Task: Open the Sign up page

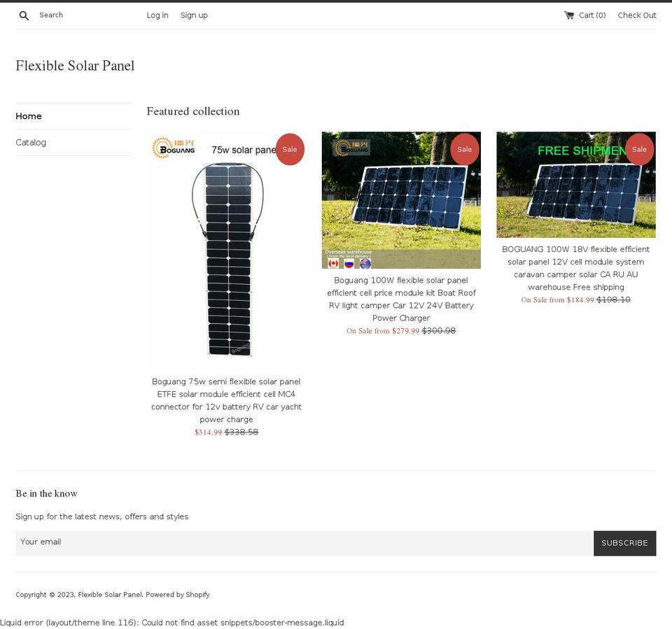Action: point(194,15)
